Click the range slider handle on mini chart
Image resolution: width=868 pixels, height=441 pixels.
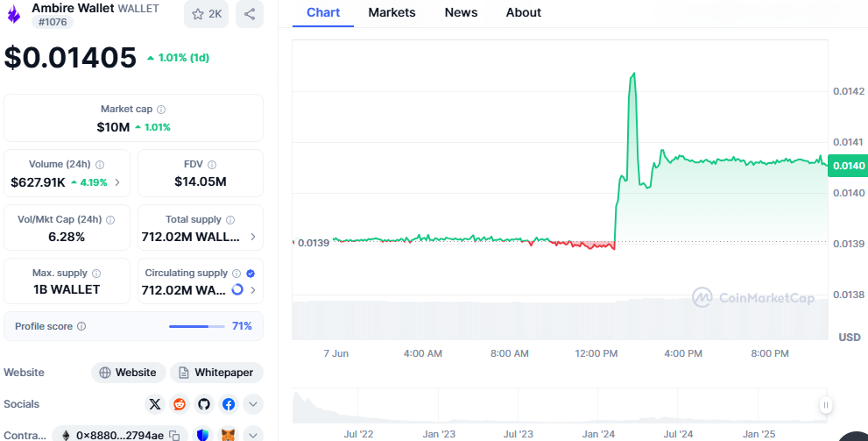825,405
